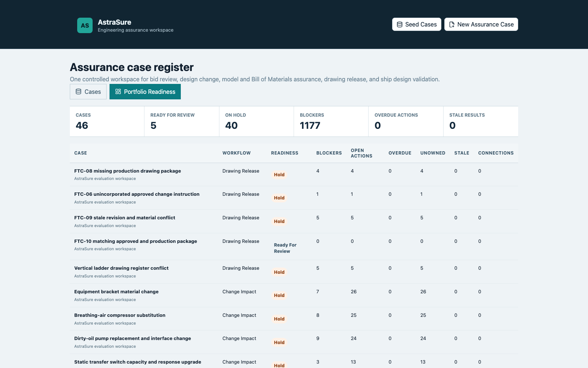The image size is (588, 368).
Task: Click the Hold badge for FTC-09
Action: [x=279, y=222]
